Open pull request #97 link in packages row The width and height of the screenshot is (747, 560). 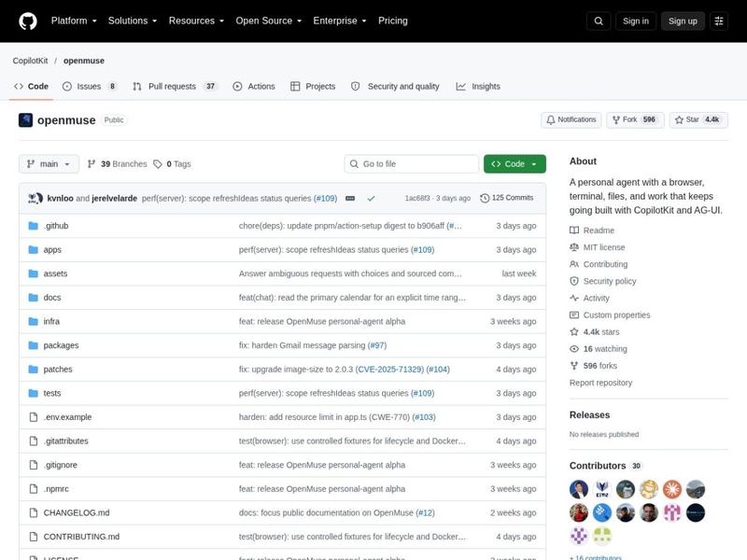coord(377,345)
